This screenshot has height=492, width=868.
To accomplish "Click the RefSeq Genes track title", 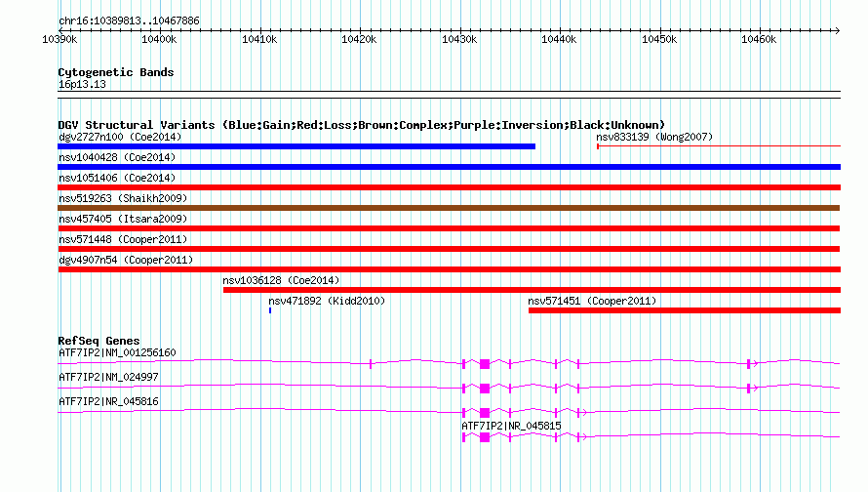I will tap(99, 341).
